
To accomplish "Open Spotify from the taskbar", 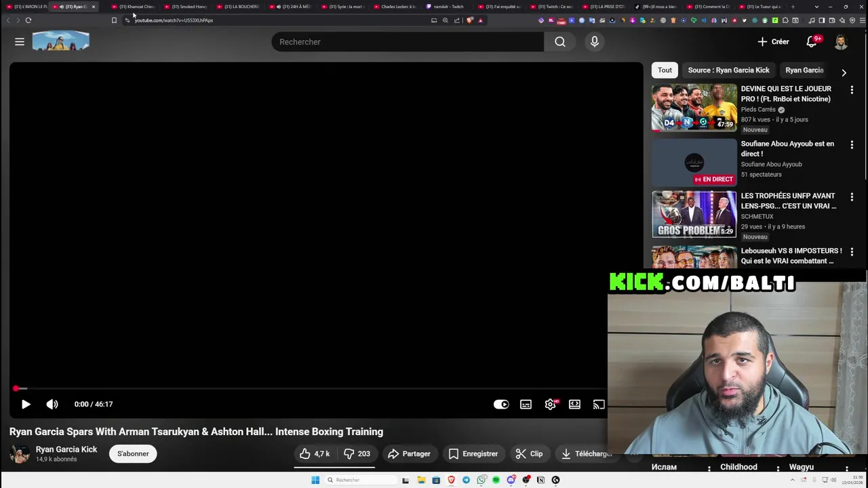I will [x=496, y=480].
